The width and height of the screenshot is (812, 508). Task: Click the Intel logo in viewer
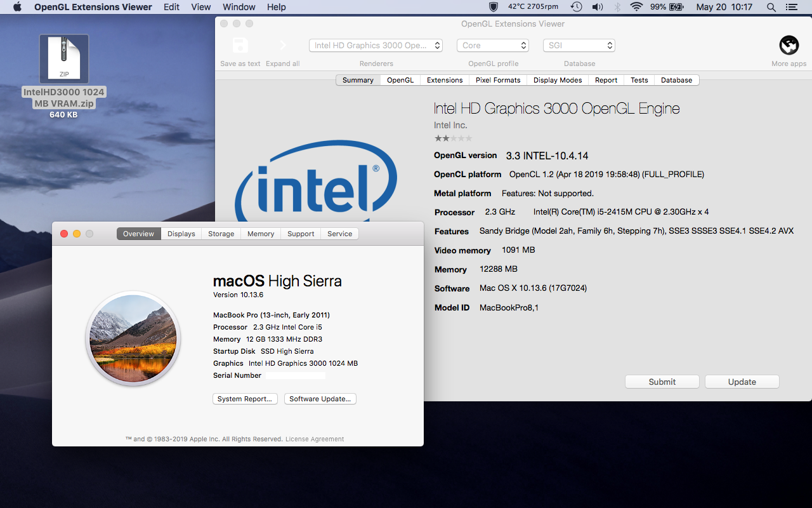(315, 181)
